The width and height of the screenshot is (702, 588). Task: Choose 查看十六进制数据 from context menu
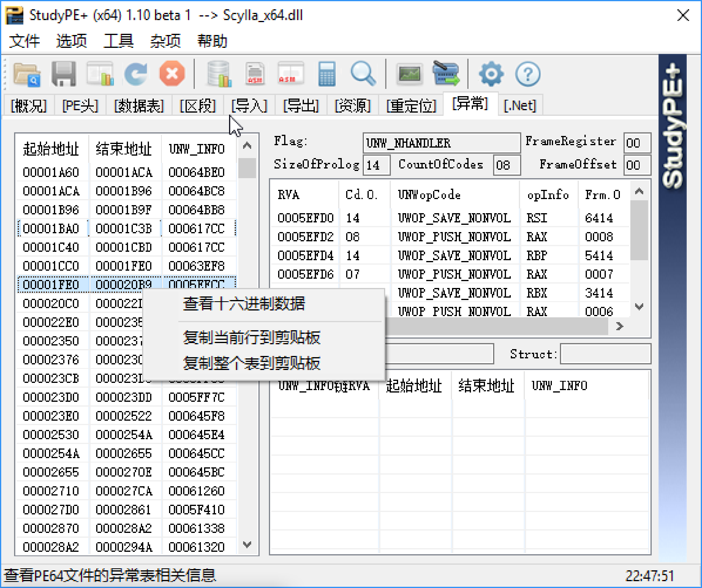pos(263,304)
